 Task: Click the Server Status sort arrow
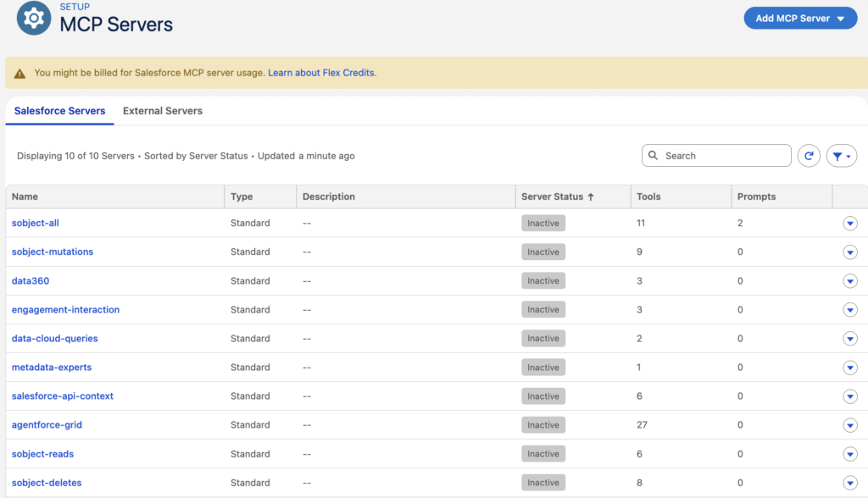591,197
